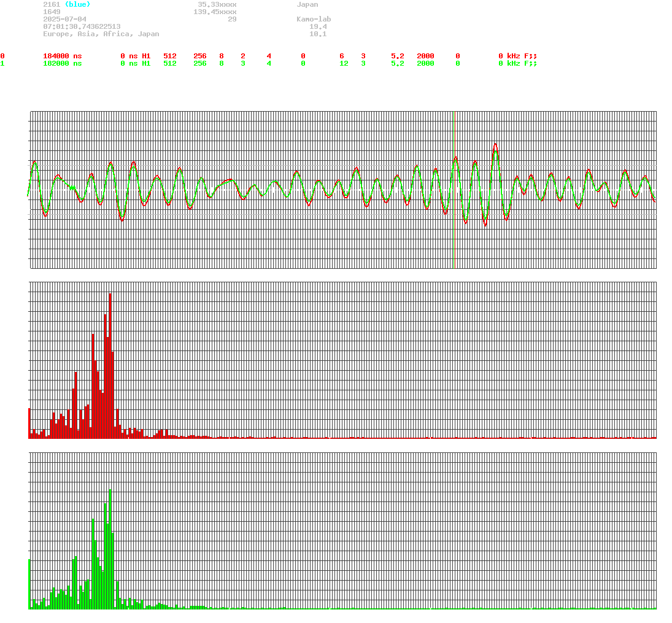Click the station number "2161" in header
The width and height of the screenshot is (672, 623).
[x=52, y=5]
